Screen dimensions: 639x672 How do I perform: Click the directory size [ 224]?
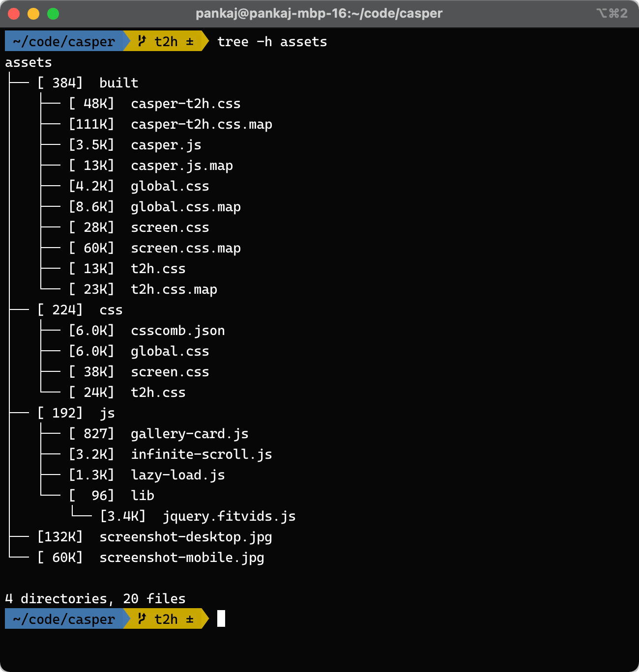(x=60, y=310)
